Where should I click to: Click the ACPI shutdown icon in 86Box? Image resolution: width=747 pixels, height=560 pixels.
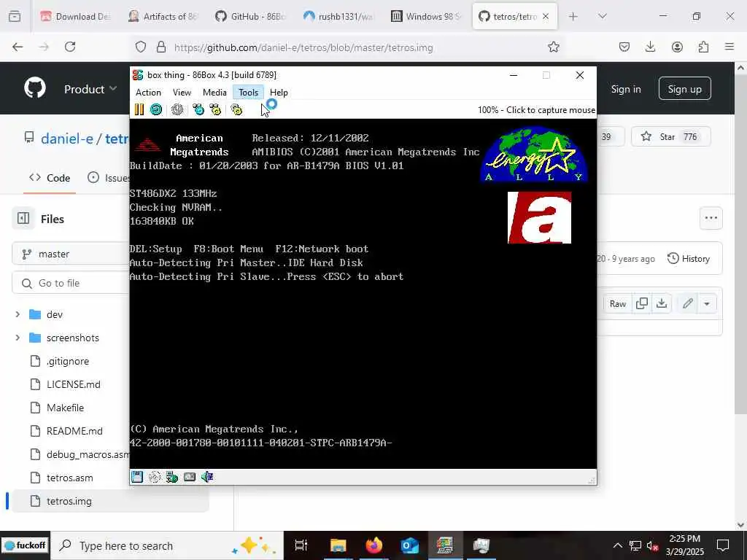point(177,109)
